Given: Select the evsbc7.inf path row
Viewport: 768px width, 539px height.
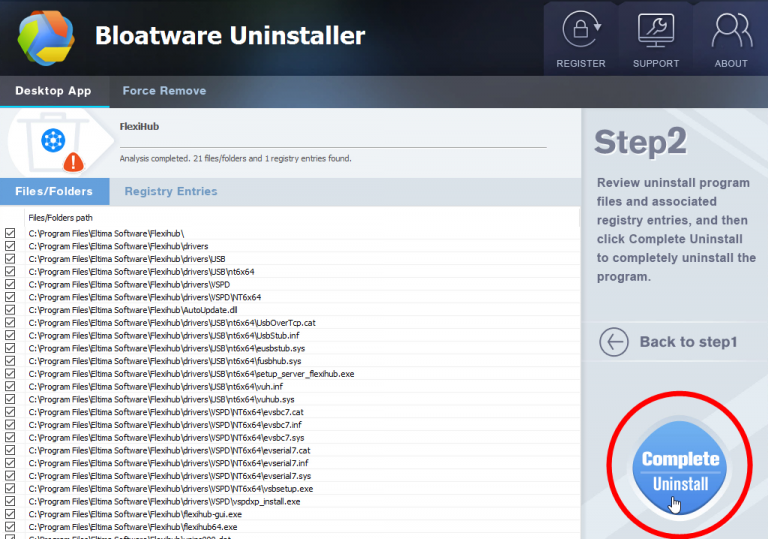Looking at the screenshot, I should (290, 425).
